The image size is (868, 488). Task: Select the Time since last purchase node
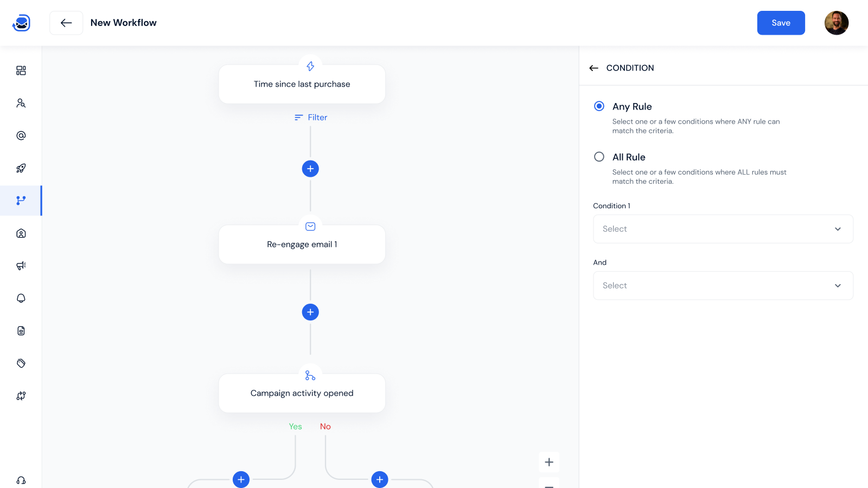coord(302,84)
